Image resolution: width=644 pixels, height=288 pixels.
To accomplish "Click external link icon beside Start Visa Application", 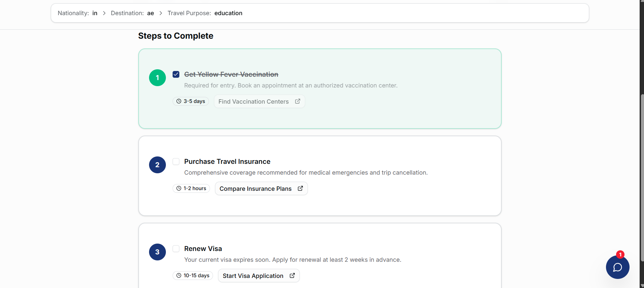I will pyautogui.click(x=292, y=276).
